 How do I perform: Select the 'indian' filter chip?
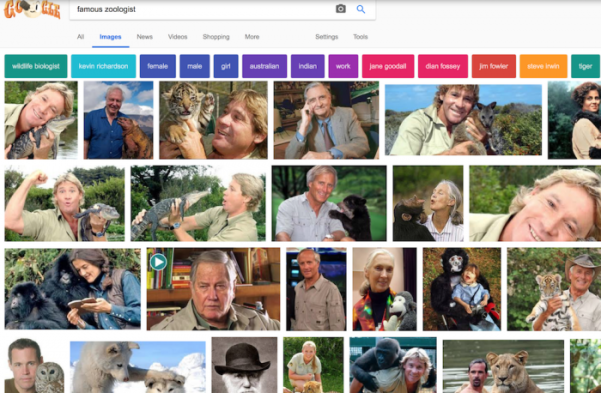click(307, 66)
